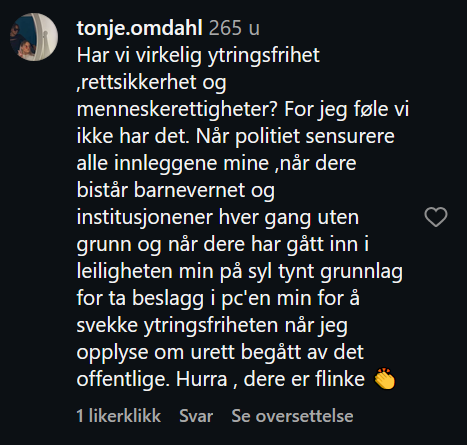The image size is (467, 445).
Task: Click the clapping hands emoji
Action: click(x=385, y=379)
